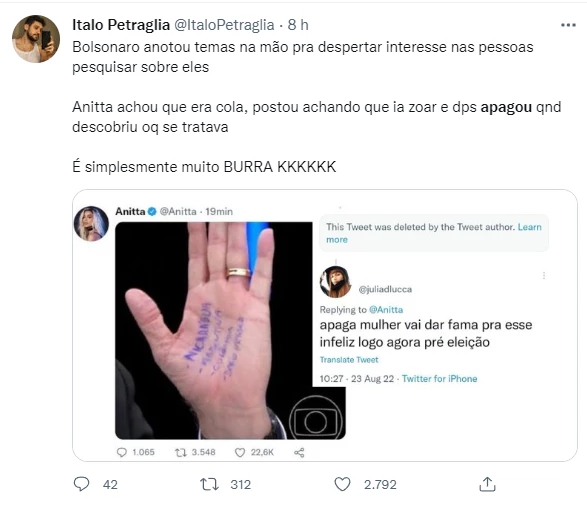Click Anitta's verified badge icon

[152, 212]
